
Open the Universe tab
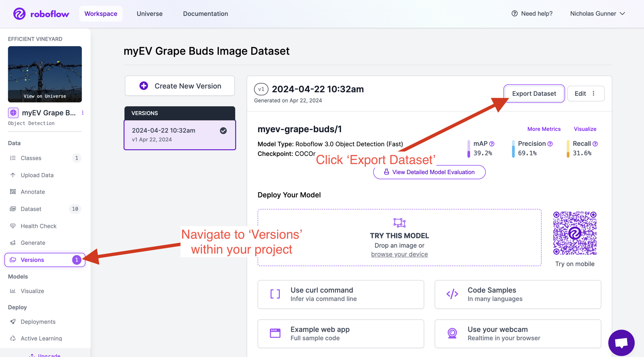point(150,14)
